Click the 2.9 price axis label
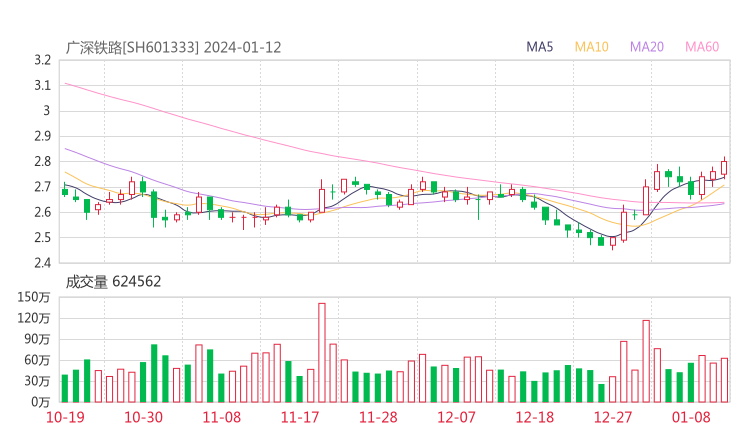This screenshot has width=740, height=440. pyautogui.click(x=42, y=136)
